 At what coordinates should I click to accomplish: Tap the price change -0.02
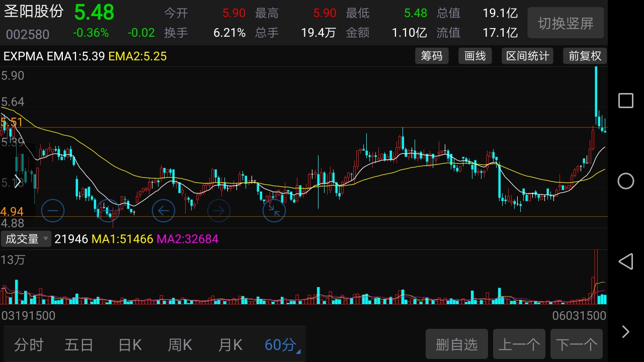click(x=141, y=33)
